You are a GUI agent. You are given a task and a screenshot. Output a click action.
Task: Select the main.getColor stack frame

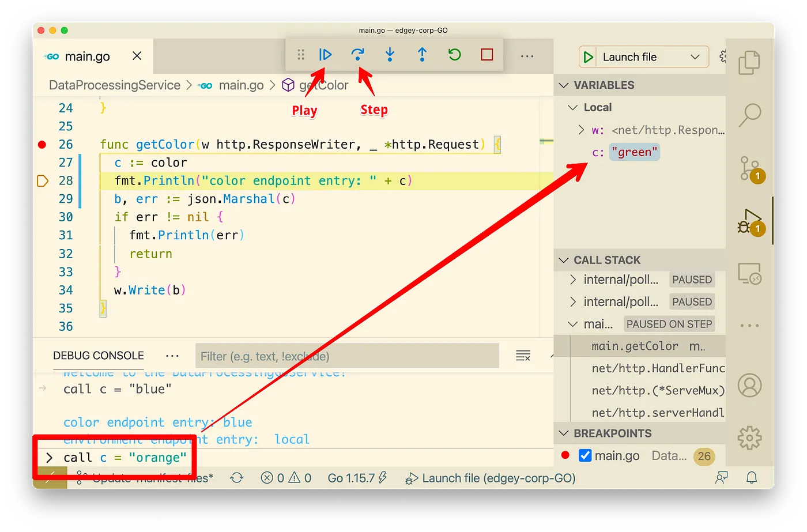(640, 346)
